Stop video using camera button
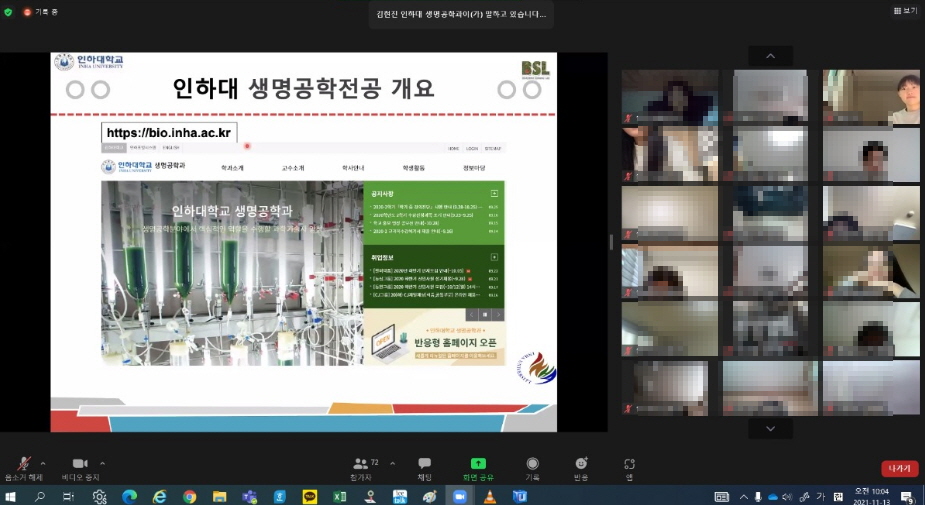 (x=80, y=468)
